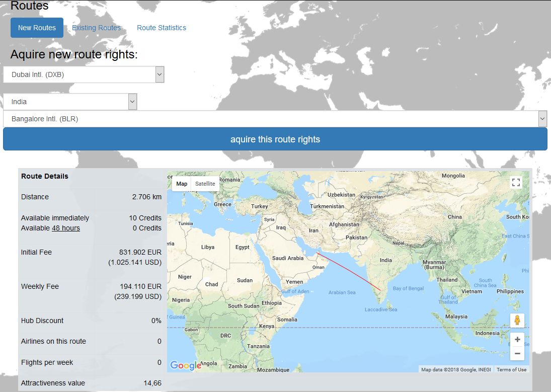Viewport: 551px width, 392px height.
Task: Click the red route line on map
Action: (349, 271)
